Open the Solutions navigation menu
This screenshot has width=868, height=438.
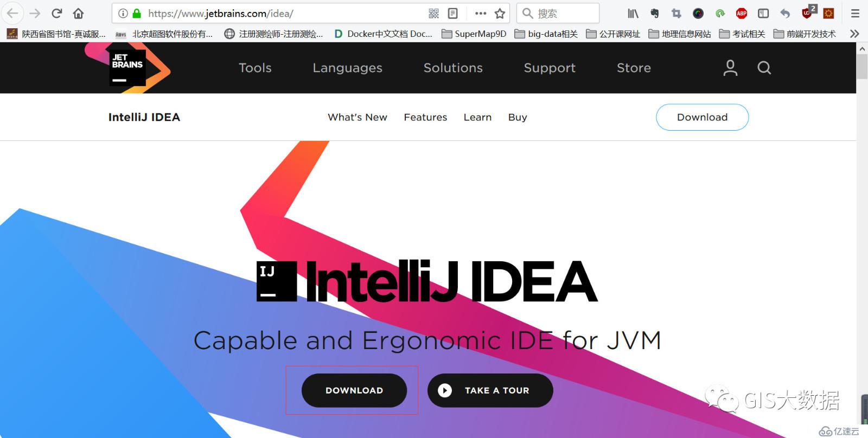pos(453,68)
